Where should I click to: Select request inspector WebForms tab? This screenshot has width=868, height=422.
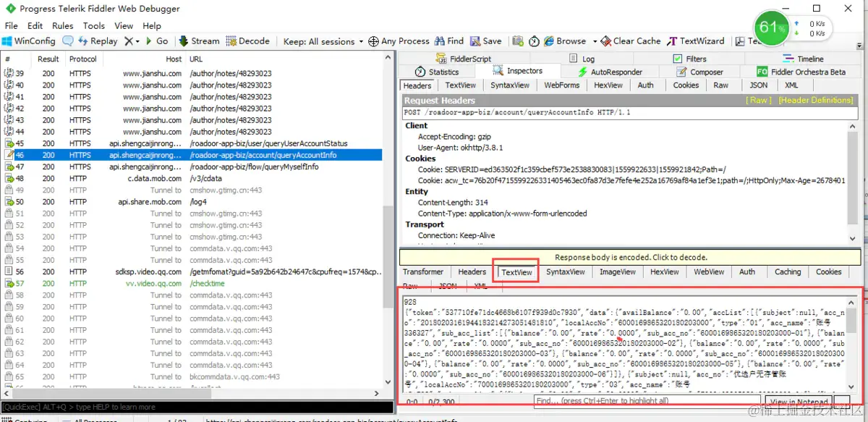tap(562, 85)
